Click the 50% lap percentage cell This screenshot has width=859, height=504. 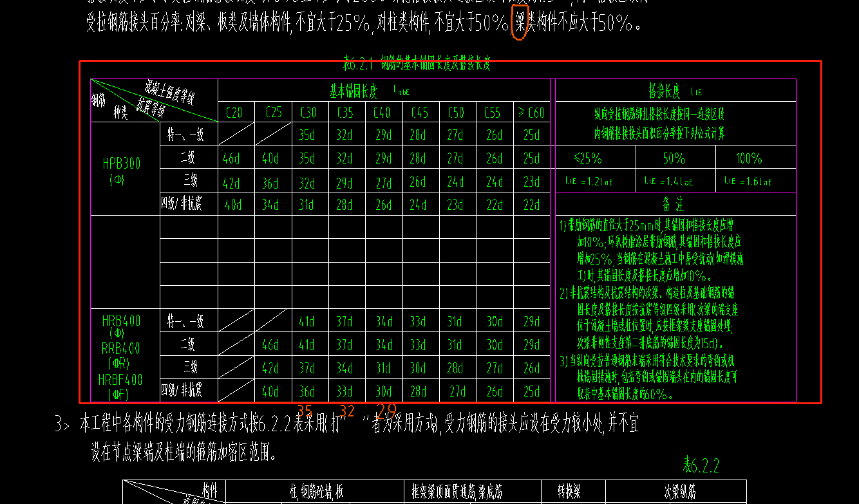point(674,158)
